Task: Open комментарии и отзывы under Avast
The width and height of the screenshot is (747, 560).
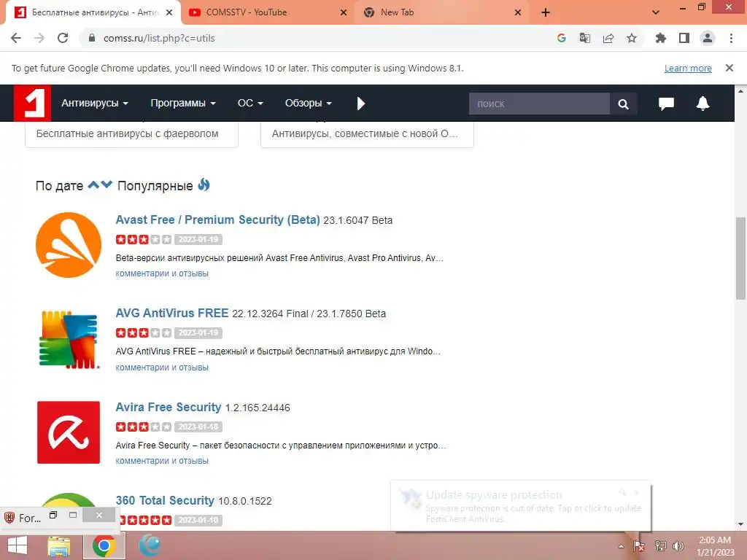Action: (x=162, y=273)
